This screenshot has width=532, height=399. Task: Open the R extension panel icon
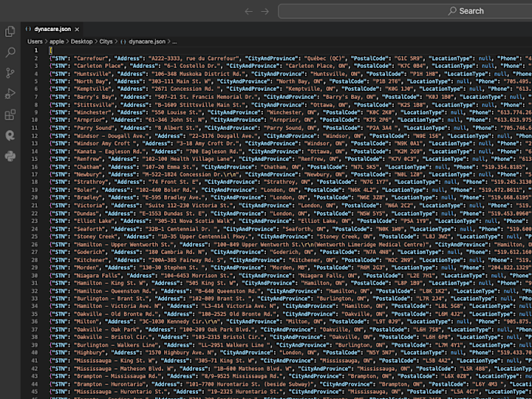10,135
